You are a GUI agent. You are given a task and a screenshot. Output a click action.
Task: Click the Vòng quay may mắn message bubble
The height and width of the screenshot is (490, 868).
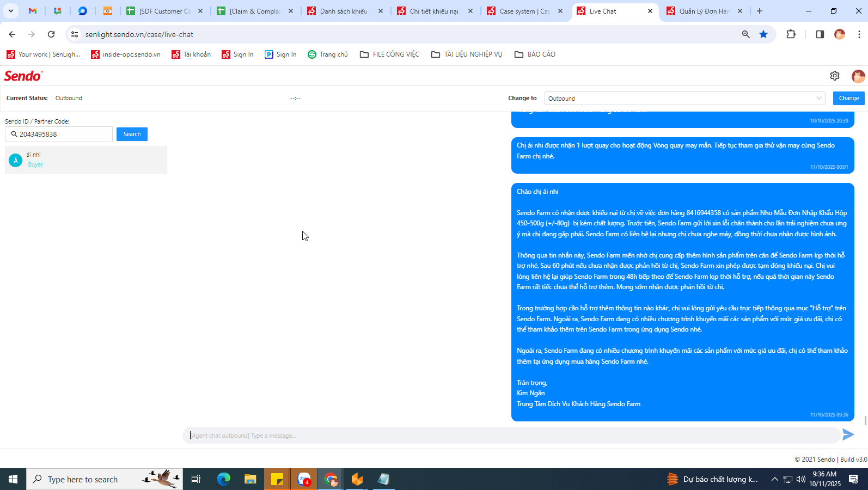pyautogui.click(x=683, y=155)
